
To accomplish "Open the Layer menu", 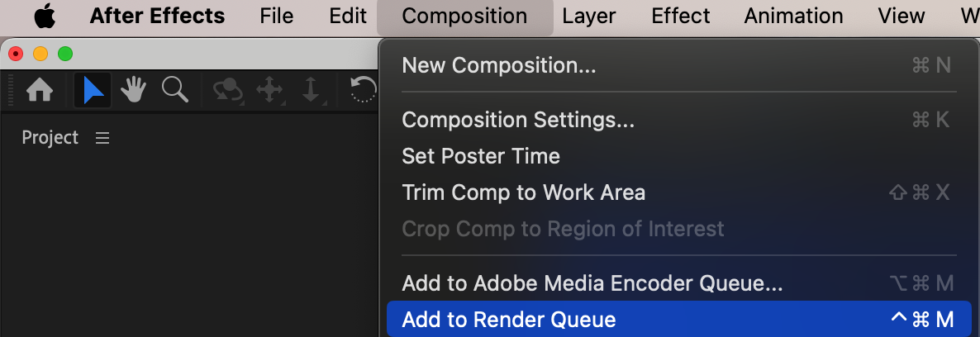I will (x=590, y=16).
